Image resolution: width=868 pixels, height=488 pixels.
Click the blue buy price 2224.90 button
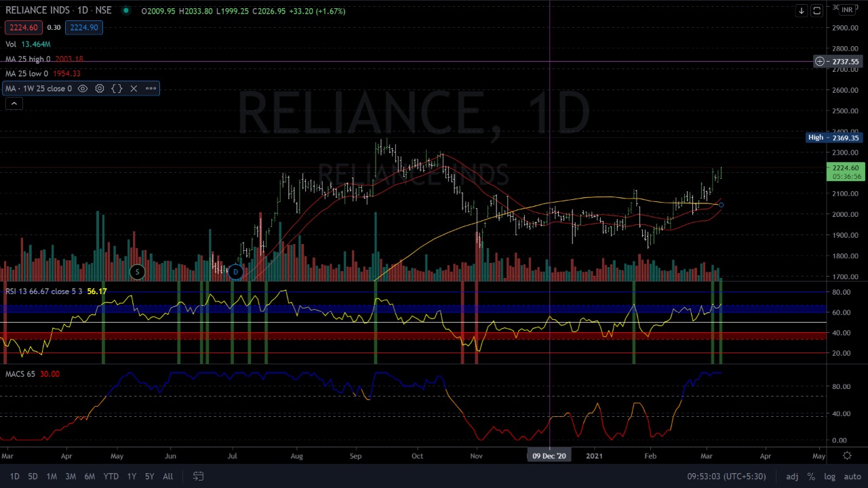click(x=84, y=28)
